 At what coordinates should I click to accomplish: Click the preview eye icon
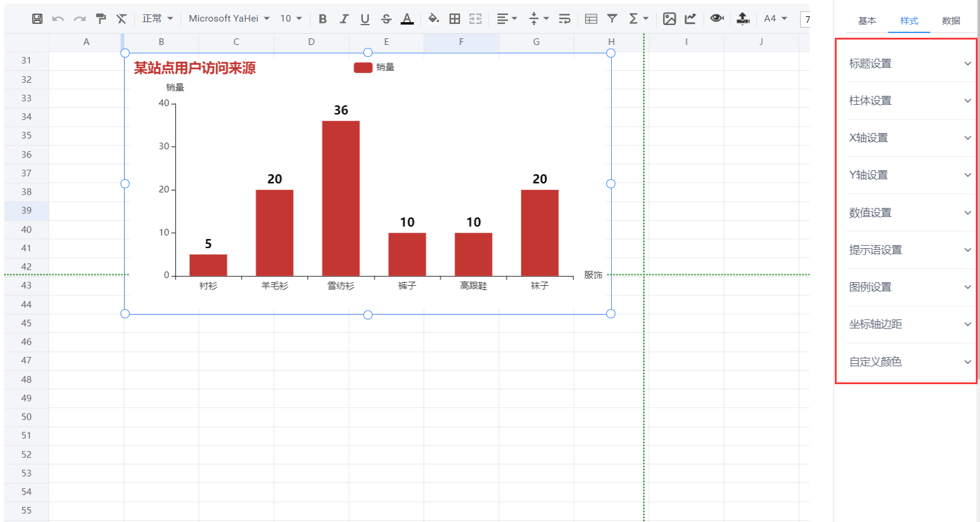717,19
